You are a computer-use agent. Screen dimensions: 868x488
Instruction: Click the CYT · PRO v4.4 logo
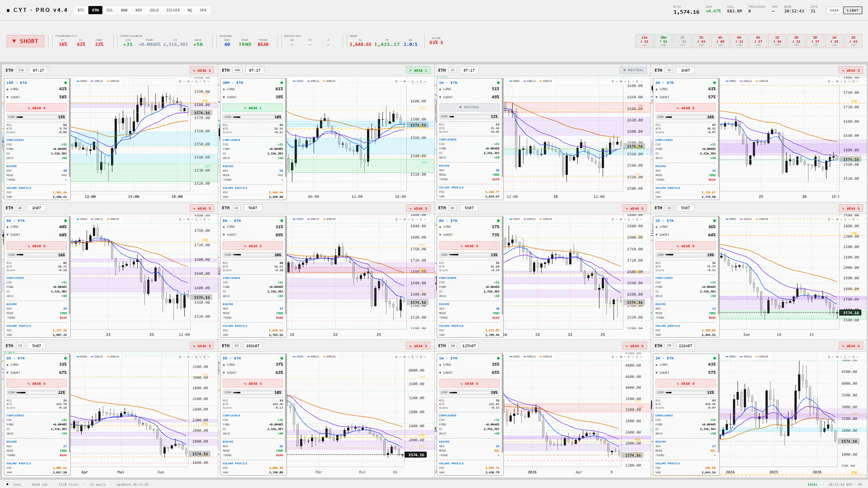pyautogui.click(x=37, y=10)
